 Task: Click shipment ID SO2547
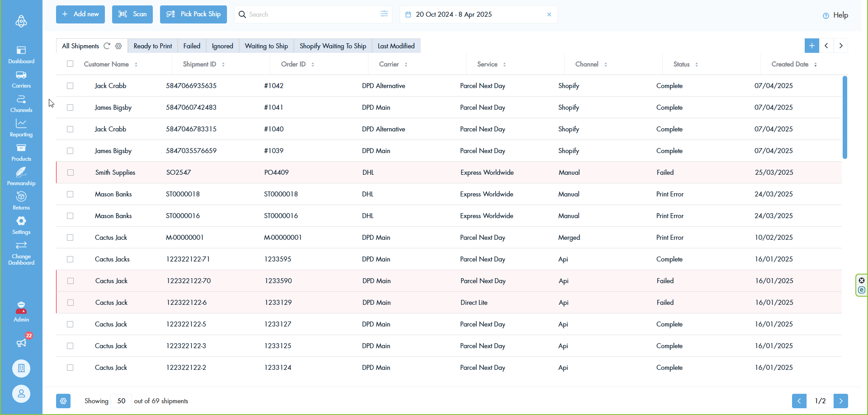pyautogui.click(x=179, y=173)
